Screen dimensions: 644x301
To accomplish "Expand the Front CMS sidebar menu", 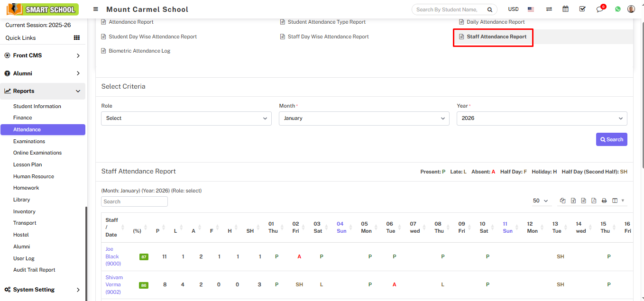I will pos(43,55).
